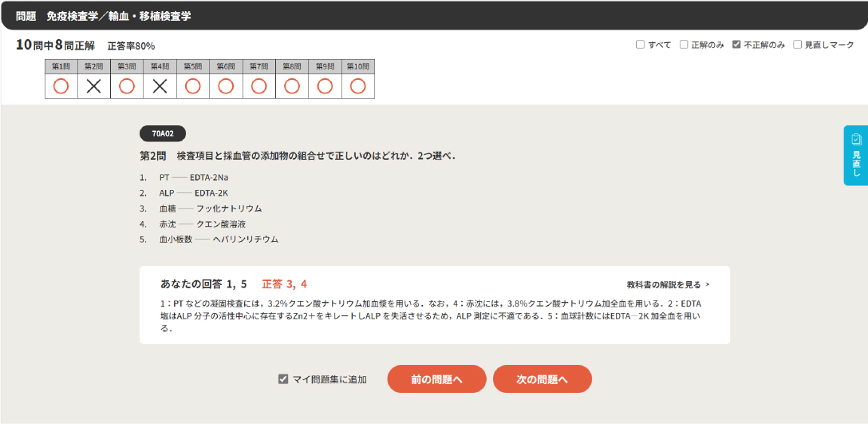Select the X mark under 第2問
Viewport: 868px width, 424px height.
pos(93,86)
